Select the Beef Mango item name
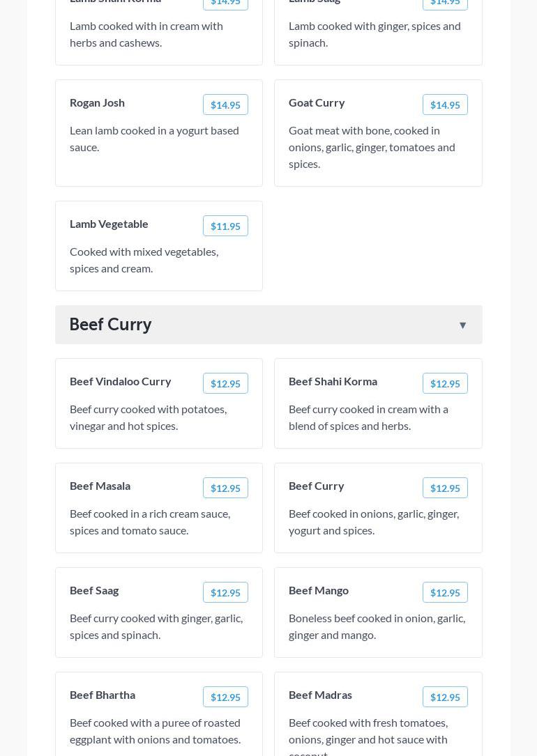This screenshot has height=756, width=537. point(319,590)
